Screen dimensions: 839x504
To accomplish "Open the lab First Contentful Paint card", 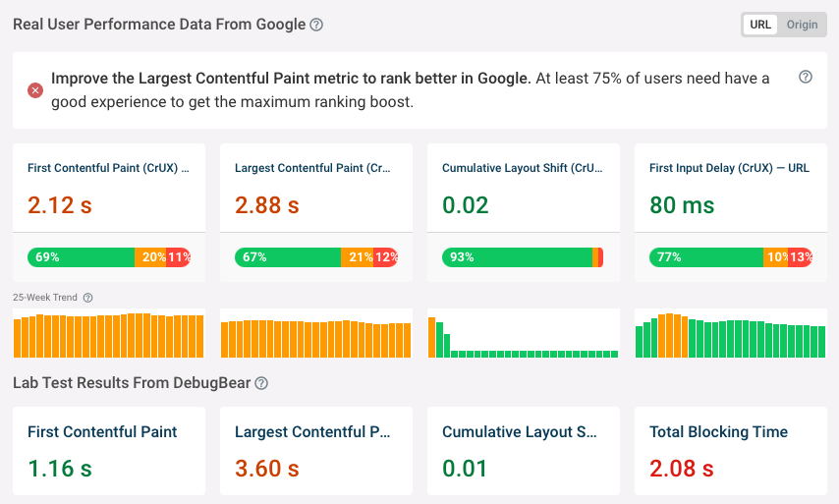I will [108, 450].
